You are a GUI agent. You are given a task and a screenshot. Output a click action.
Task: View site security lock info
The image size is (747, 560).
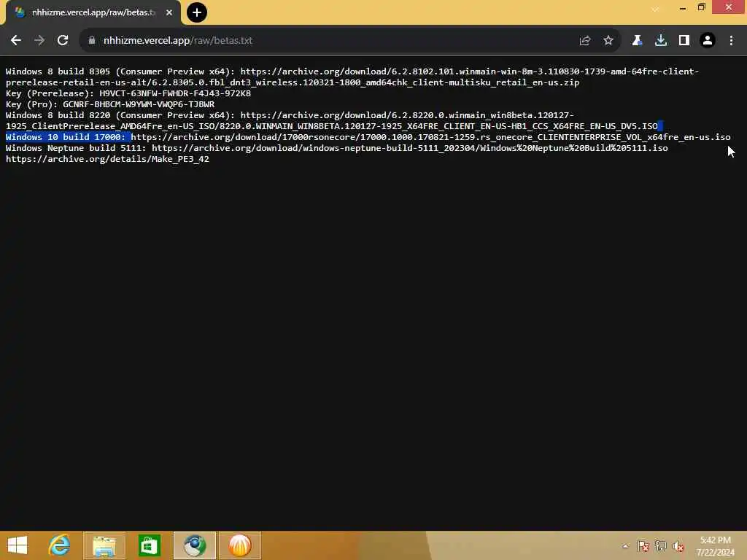point(92,41)
